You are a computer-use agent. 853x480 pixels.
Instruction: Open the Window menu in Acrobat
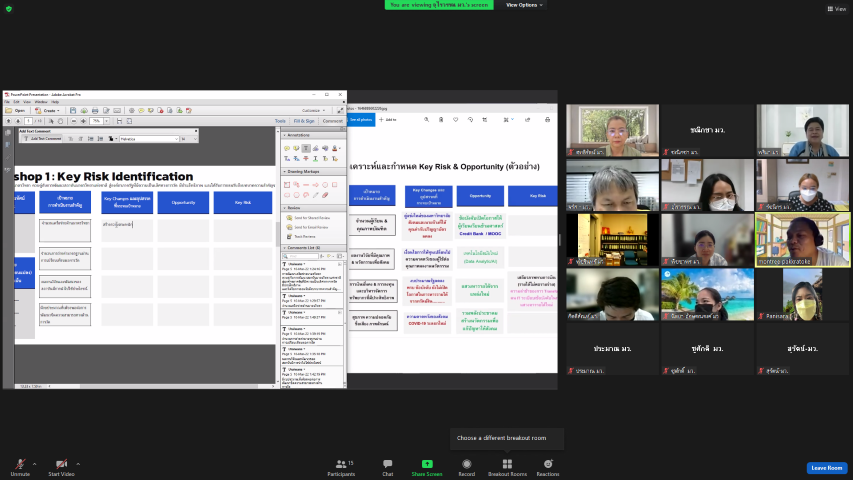(40, 102)
